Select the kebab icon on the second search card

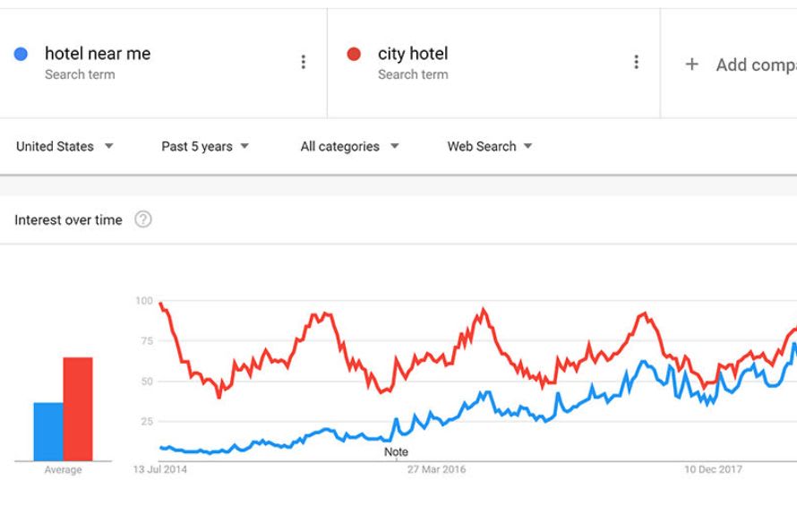coord(637,61)
